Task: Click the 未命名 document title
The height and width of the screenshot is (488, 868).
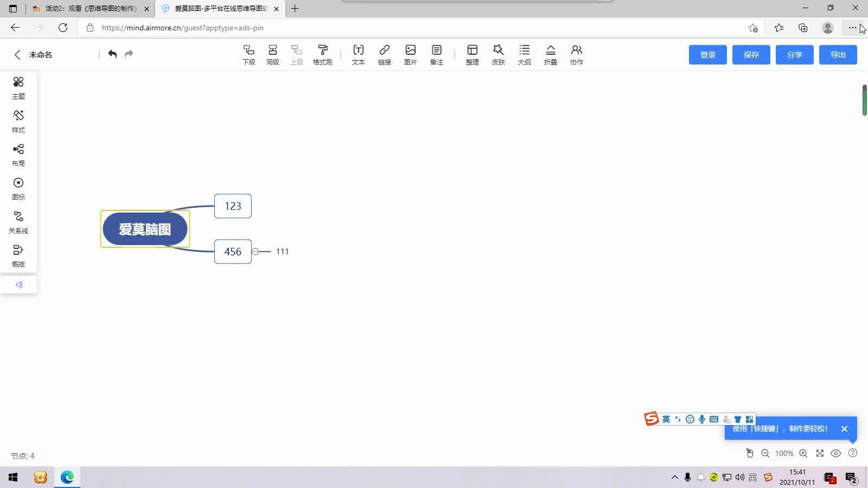Action: (x=41, y=55)
